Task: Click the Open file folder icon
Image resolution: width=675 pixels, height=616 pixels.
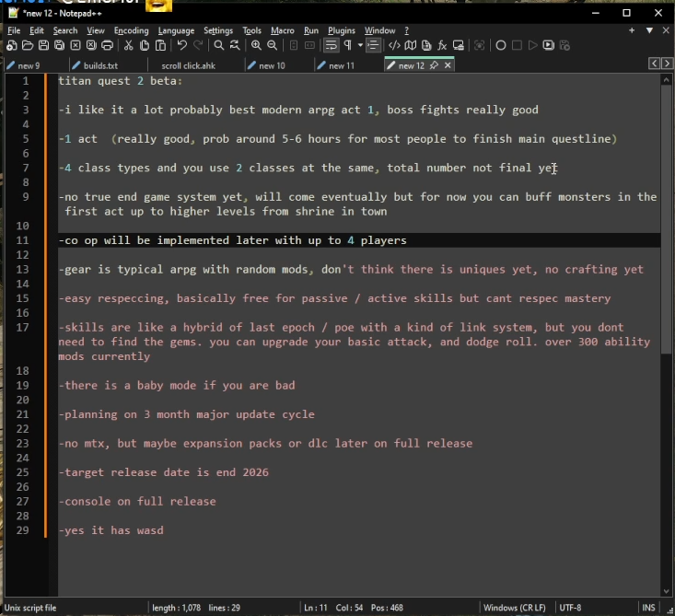Action: [x=28, y=45]
